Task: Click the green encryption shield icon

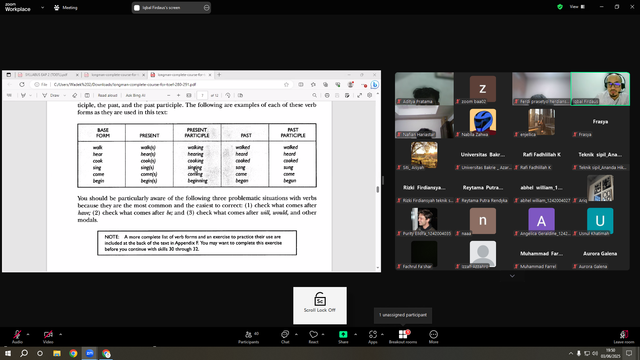Action: point(560,7)
